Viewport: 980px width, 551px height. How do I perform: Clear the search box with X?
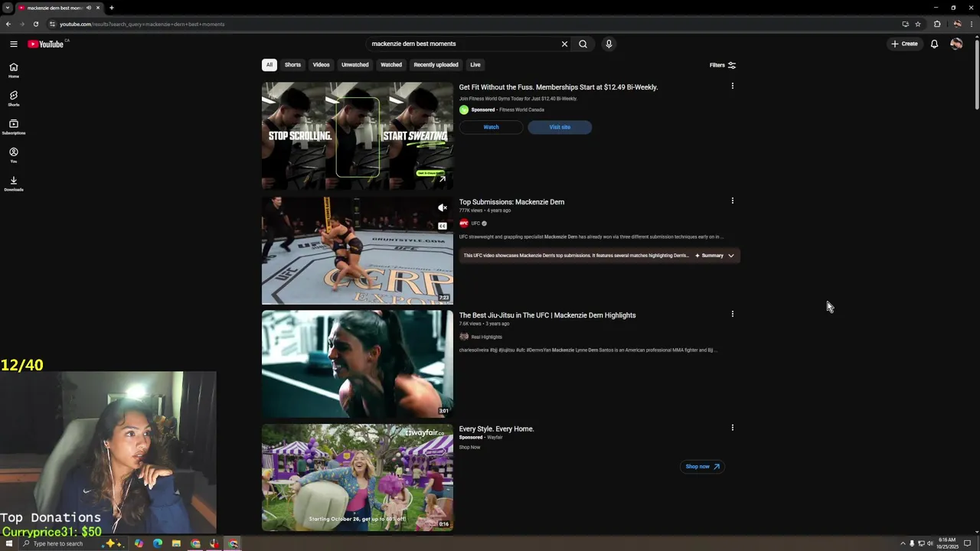click(564, 44)
